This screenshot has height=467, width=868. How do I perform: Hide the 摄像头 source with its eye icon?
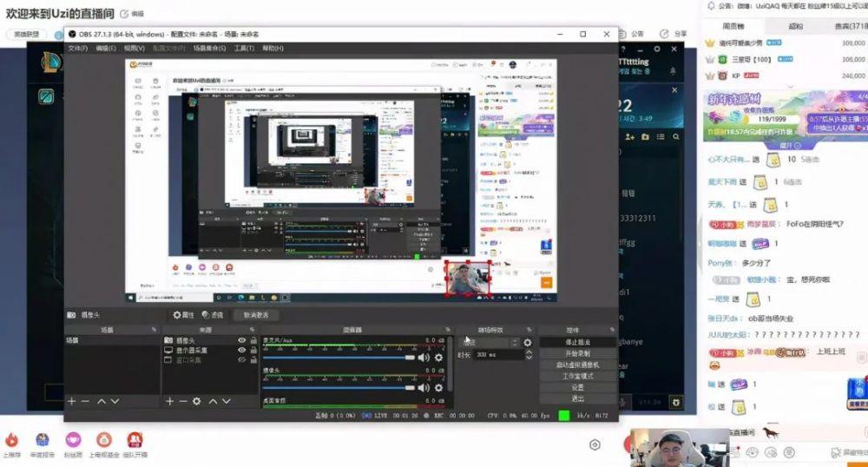pyautogui.click(x=242, y=340)
